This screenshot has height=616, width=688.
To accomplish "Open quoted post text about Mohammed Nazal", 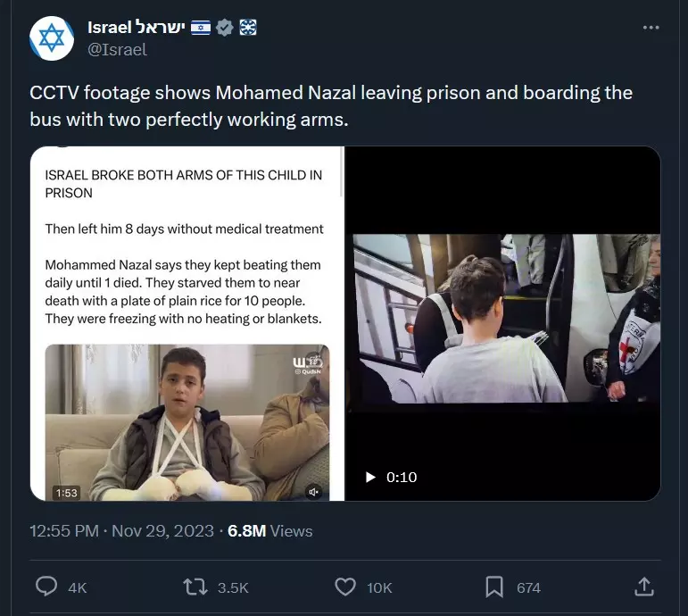I will (184, 292).
